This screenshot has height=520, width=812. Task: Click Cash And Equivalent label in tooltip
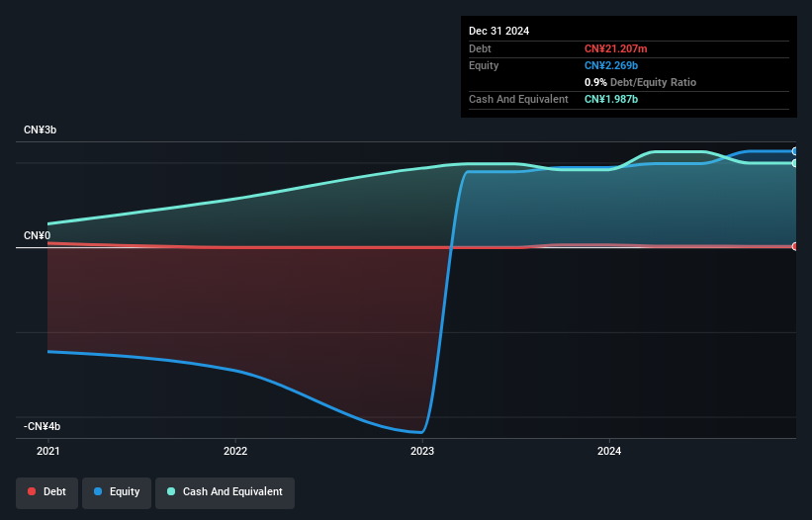518,99
